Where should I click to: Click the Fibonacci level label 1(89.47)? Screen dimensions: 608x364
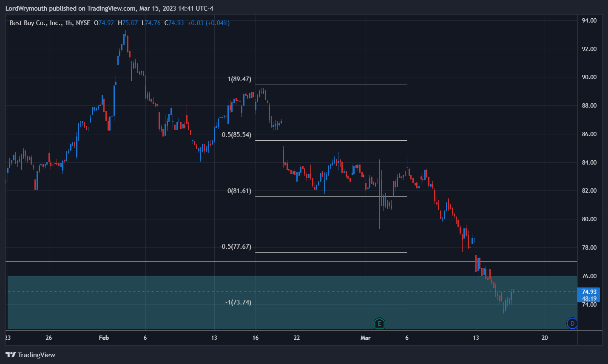pos(239,79)
